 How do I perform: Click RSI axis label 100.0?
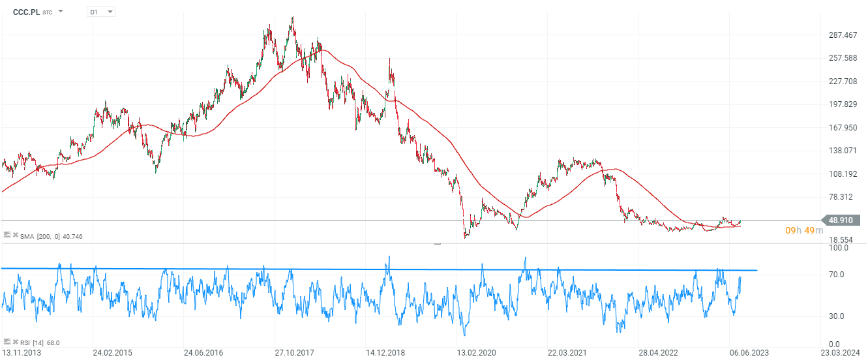tap(838, 248)
